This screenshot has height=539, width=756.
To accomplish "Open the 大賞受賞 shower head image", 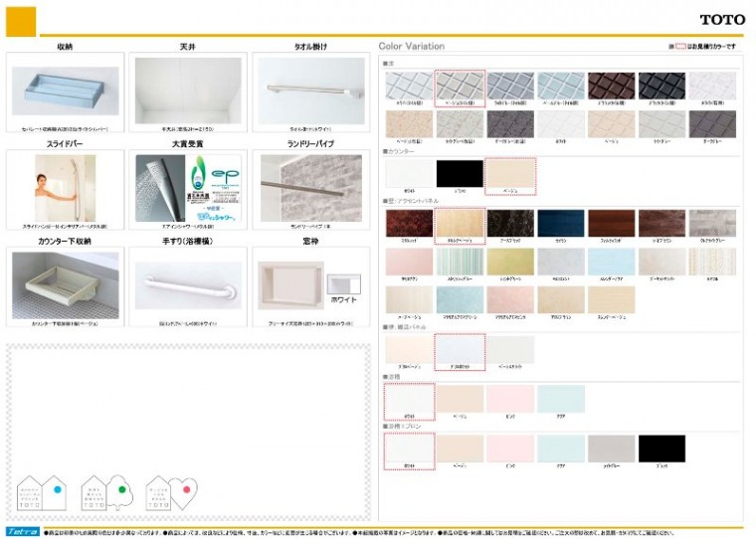I will (160, 188).
